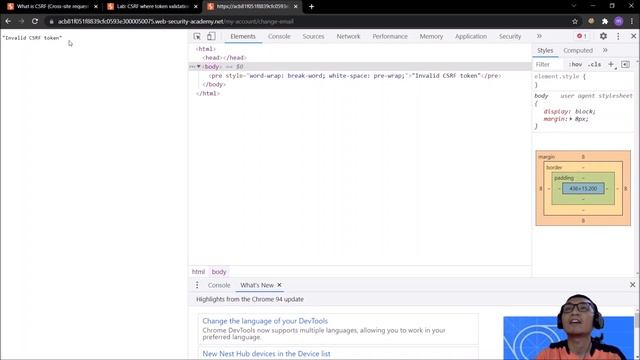The image size is (640, 360).
Task: Open the Chrome profile avatar
Action: 619,21
